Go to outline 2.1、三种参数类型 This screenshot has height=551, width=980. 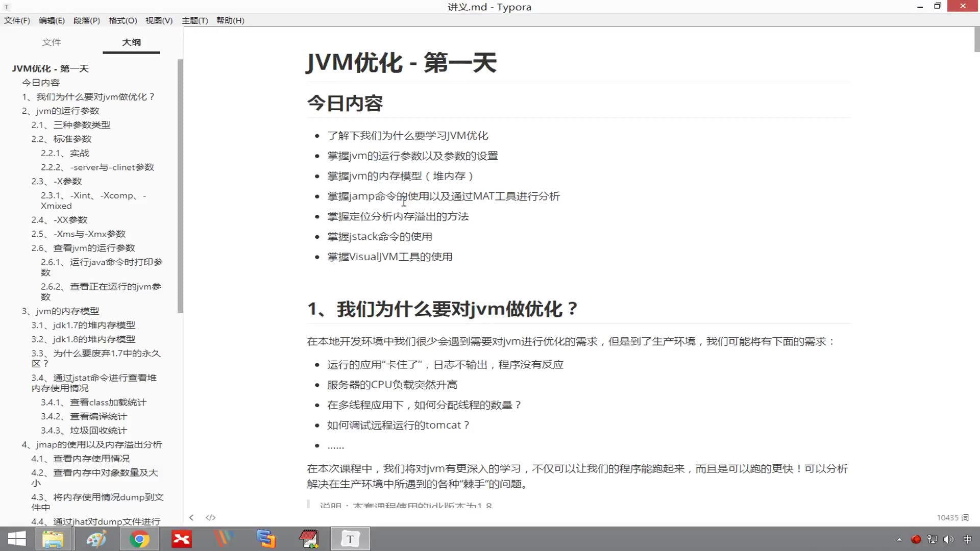(70, 125)
